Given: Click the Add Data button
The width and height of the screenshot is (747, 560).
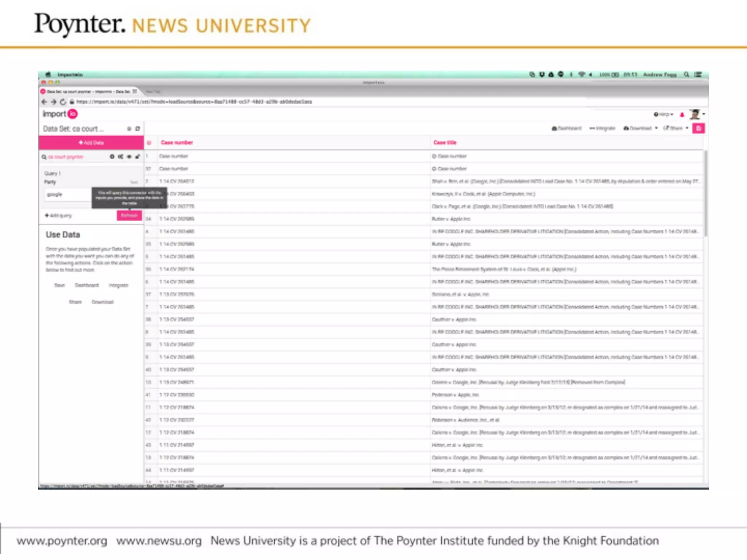Looking at the screenshot, I should click(91, 143).
